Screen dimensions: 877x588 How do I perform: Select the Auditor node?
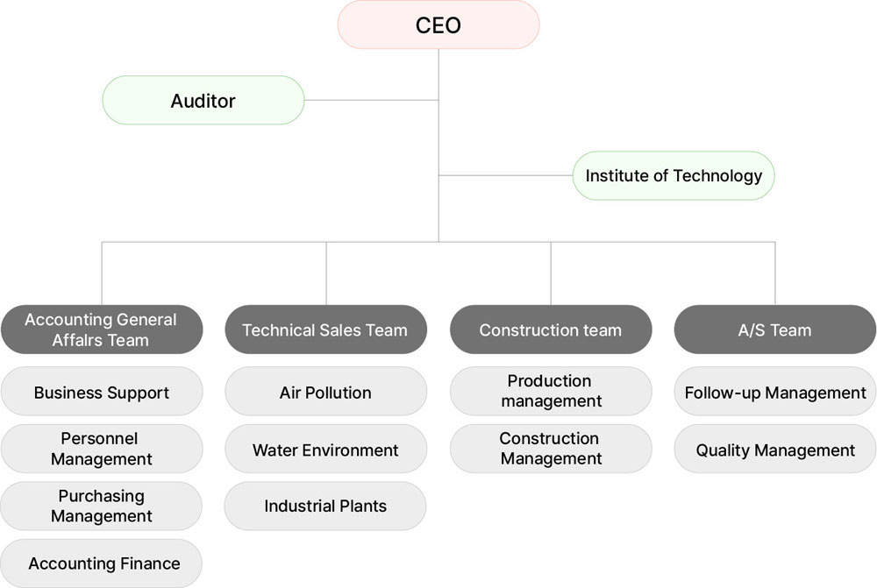click(x=203, y=100)
